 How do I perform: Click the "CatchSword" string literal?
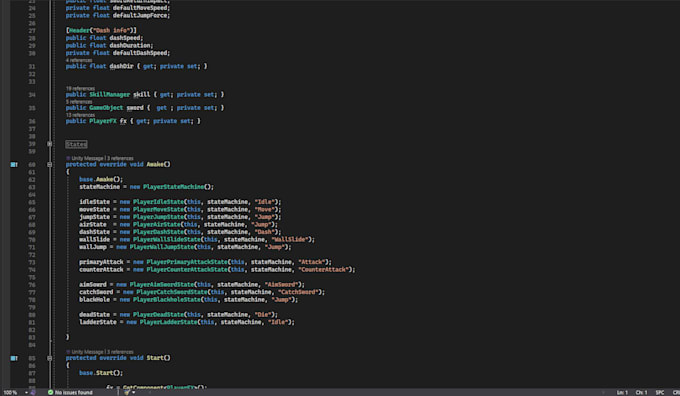298,292
